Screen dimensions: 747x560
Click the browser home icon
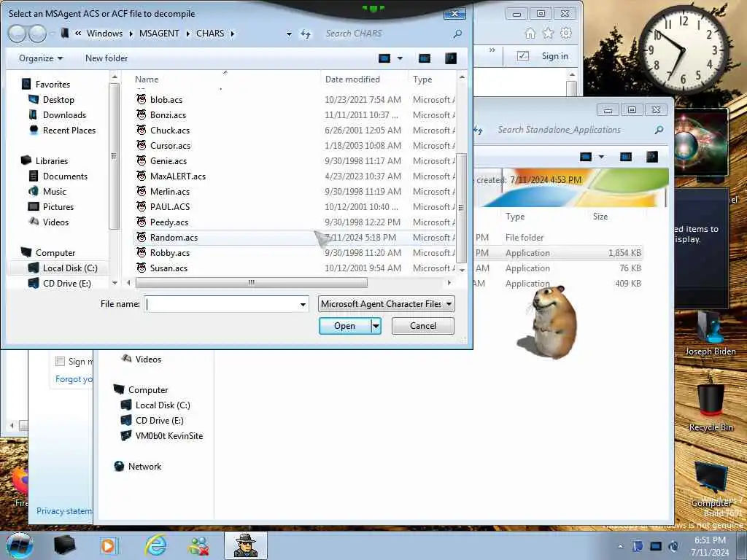pos(530,34)
